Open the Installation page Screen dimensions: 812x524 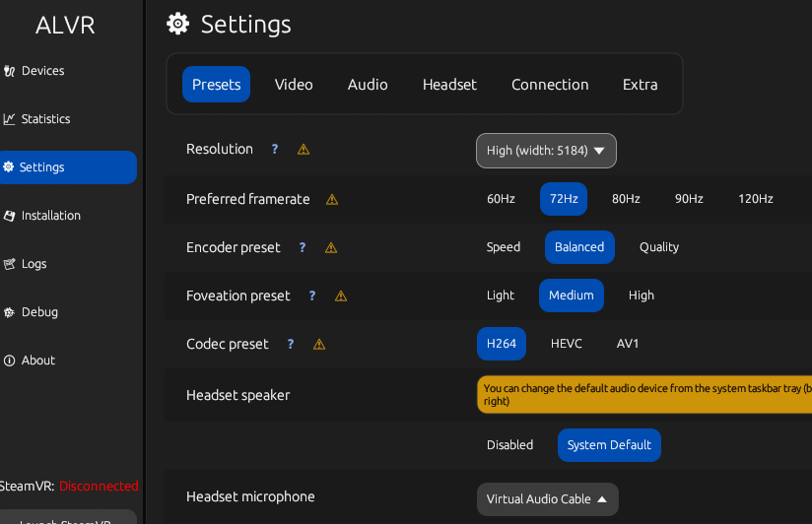pos(50,216)
